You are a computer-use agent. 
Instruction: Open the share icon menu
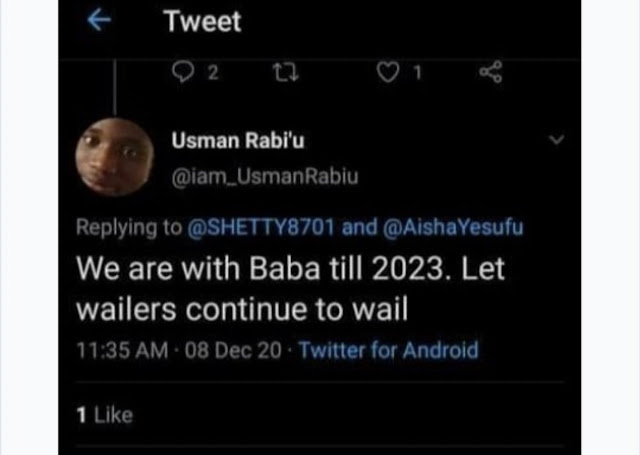490,72
